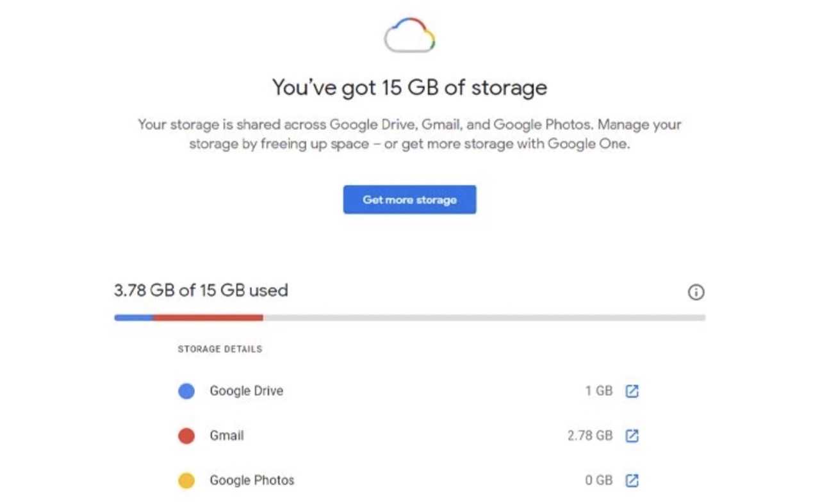
Task: Click the 2.78 GB Gmail usage value
Action: pos(589,435)
